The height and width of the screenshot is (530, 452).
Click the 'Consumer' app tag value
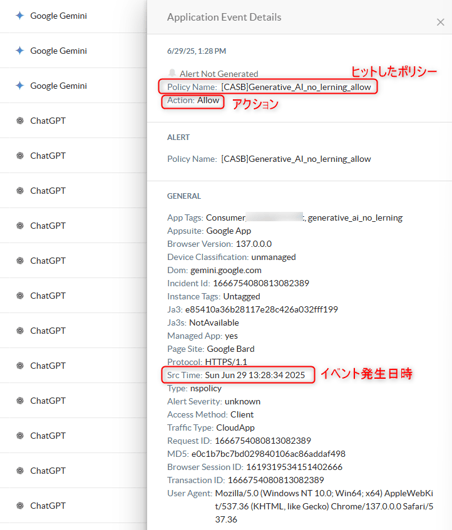[x=225, y=217]
